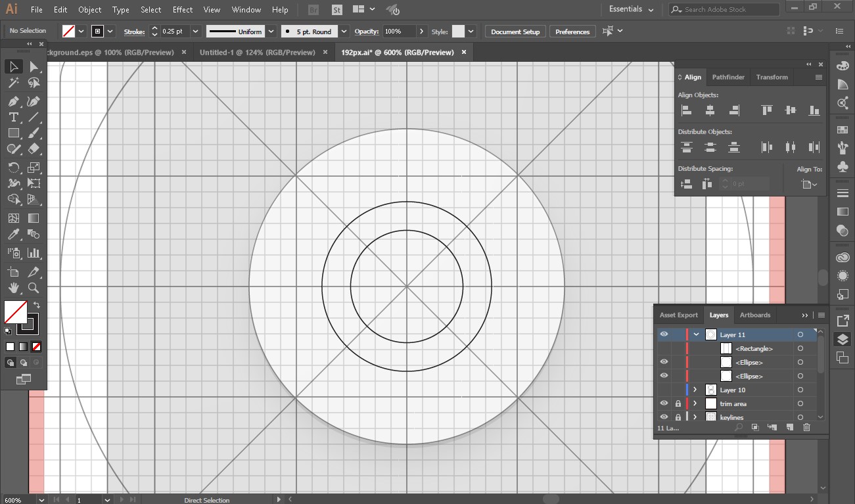Viewport: 855px width, 504px height.
Task: Select the Pen tool
Action: coord(13,101)
